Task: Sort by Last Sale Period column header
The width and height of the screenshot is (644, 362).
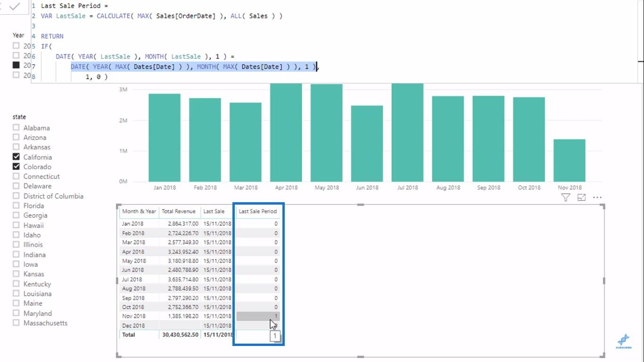Action: 258,211
